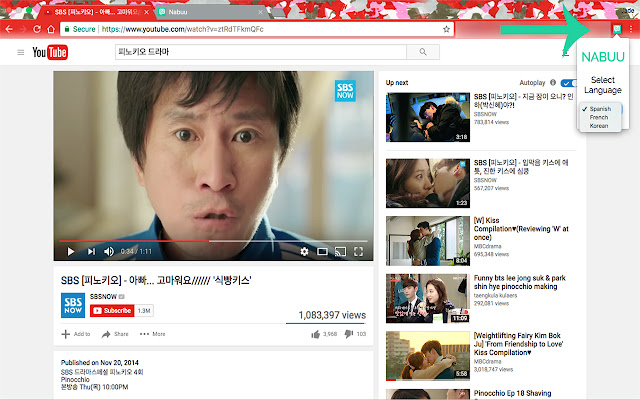
Task: Click the Cast to TV icon
Action: (x=341, y=251)
